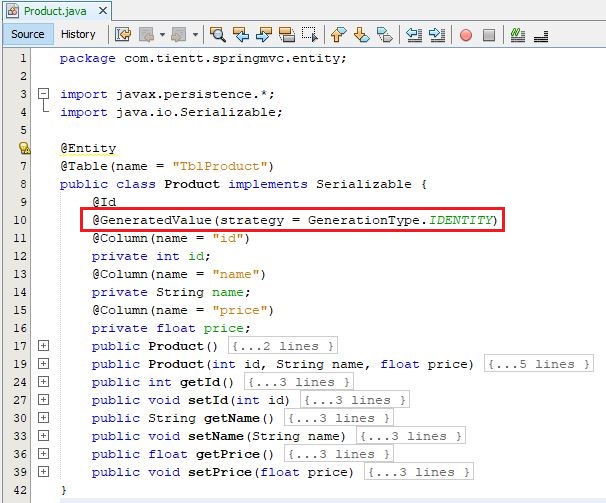Click the 'private float price;' field
Viewport: 606px width, 503px height.
coord(171,328)
